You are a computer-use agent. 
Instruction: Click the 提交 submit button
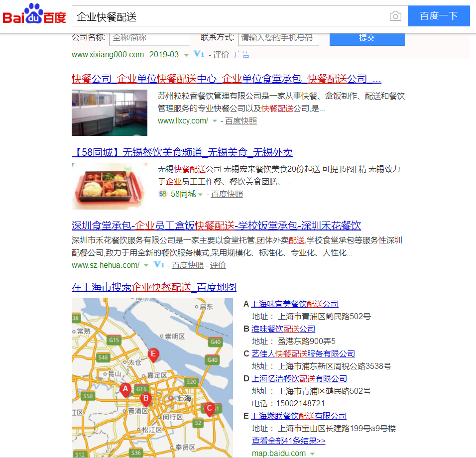coord(367,38)
